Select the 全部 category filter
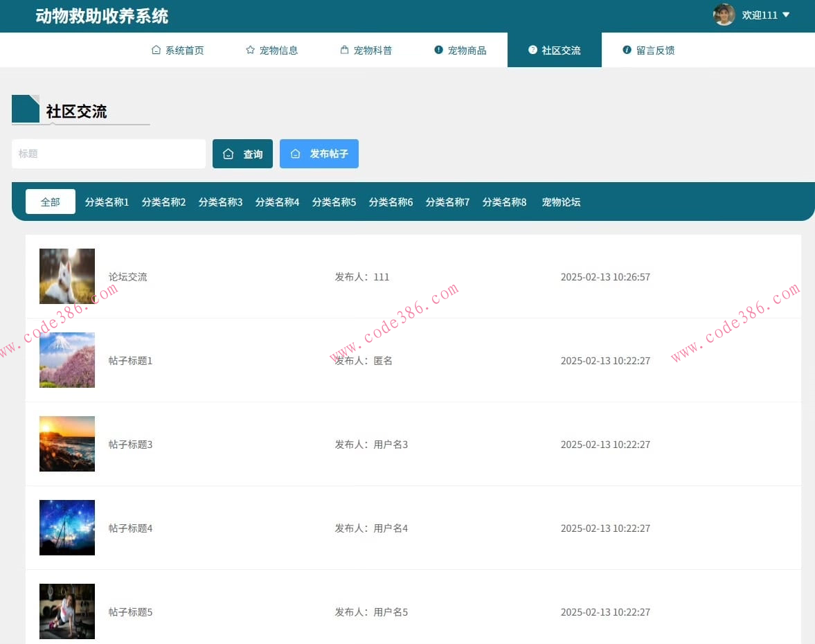815x644 pixels. (x=50, y=202)
